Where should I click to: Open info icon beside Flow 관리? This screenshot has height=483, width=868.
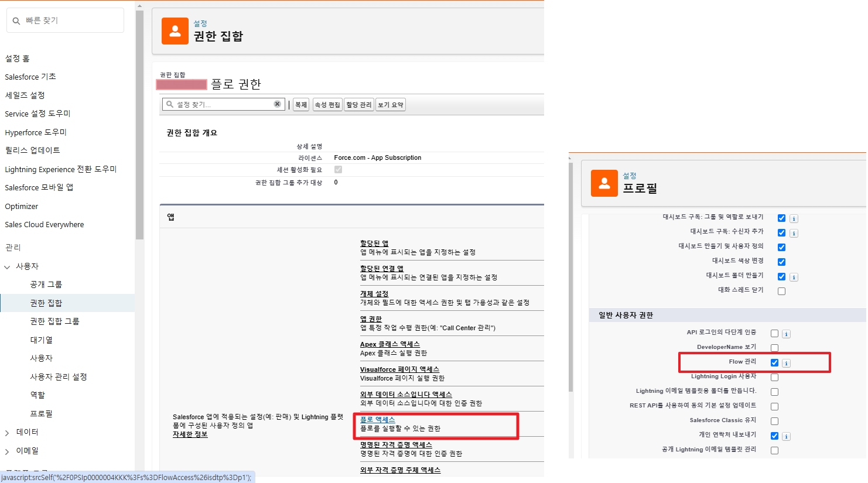tap(786, 364)
